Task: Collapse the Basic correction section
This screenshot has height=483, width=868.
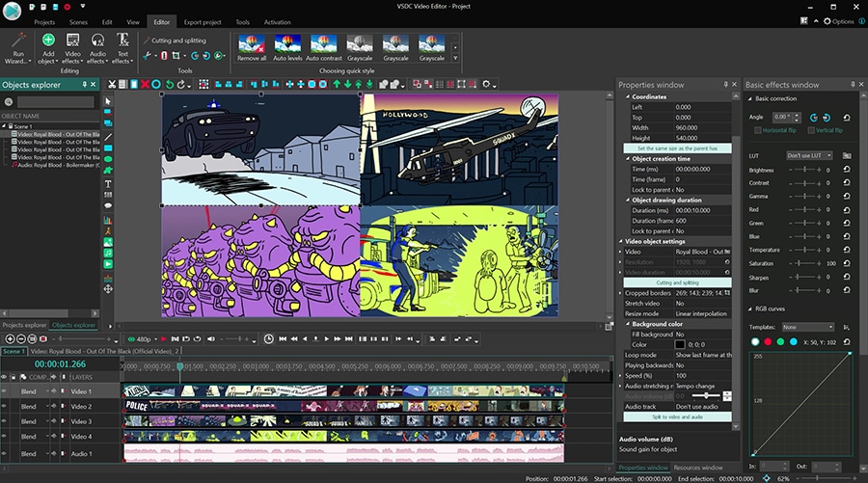Action: (x=750, y=98)
